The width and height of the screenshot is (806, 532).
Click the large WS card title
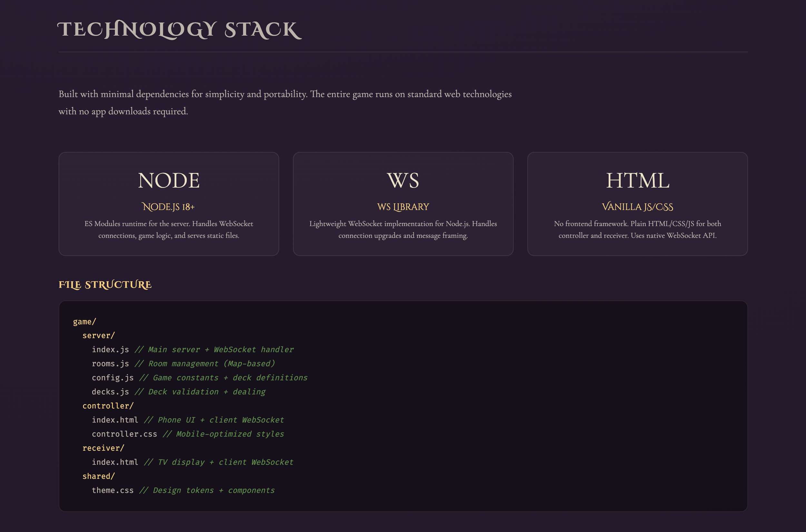coord(403,181)
